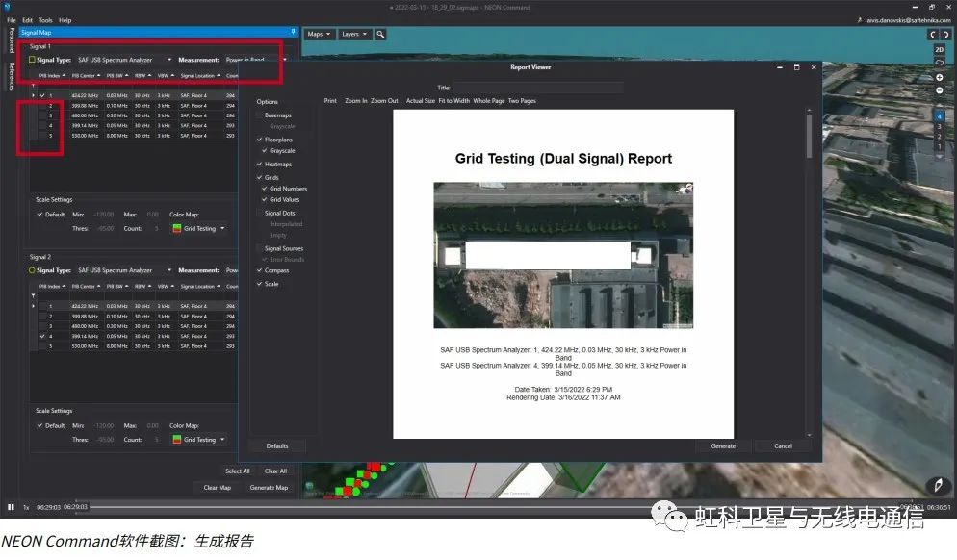Viewport: 957px width, 560px height.
Task: Click the Generate Map button
Action: (269, 488)
